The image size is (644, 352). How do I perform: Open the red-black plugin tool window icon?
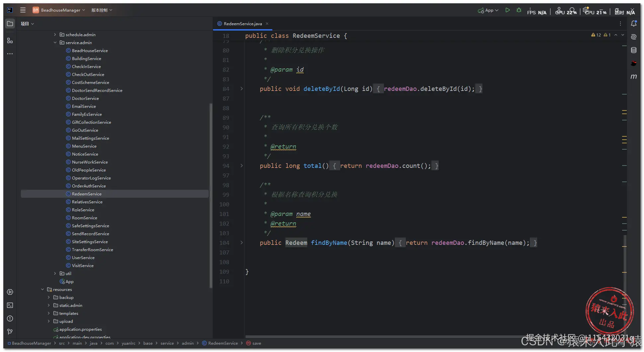coord(634,63)
